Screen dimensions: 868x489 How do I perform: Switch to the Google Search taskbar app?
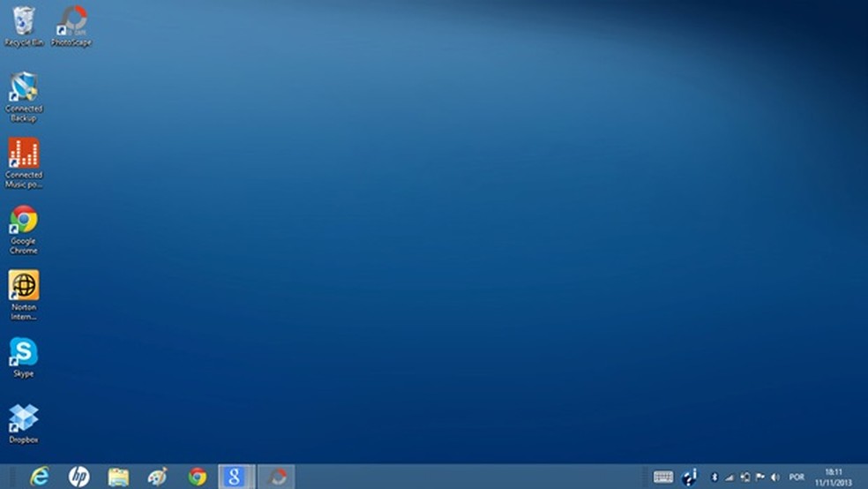point(237,477)
